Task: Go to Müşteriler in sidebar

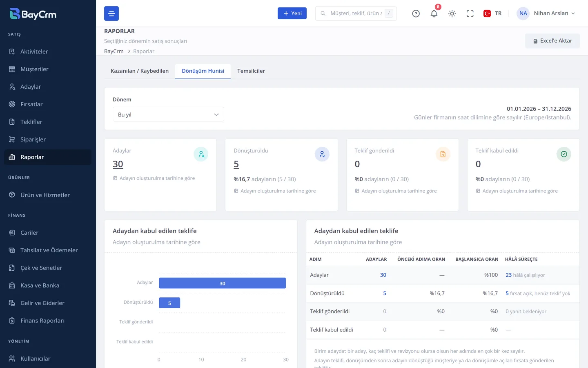Action: [x=48, y=69]
